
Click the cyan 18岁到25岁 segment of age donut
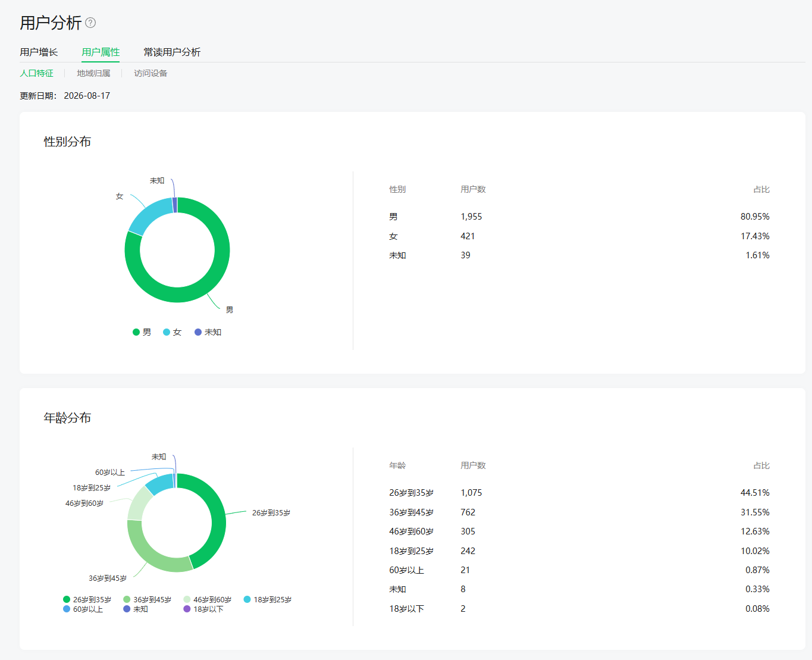click(159, 484)
